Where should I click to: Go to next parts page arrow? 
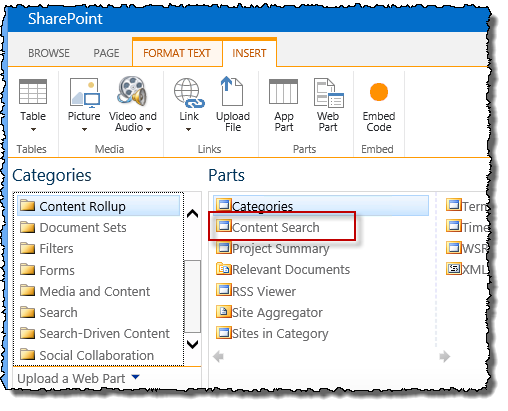click(x=445, y=356)
